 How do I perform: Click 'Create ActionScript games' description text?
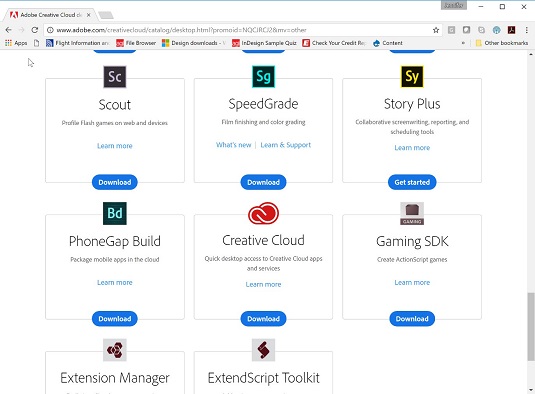412,260
